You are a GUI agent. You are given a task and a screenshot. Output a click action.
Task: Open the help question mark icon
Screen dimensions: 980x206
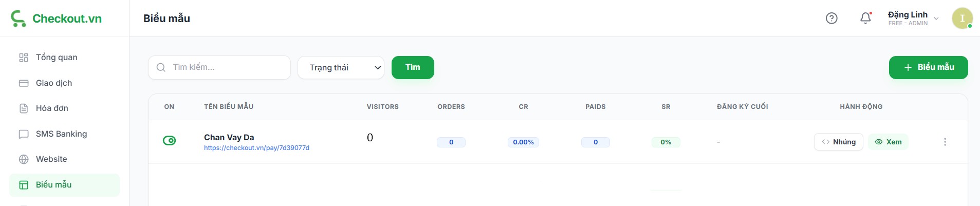click(x=831, y=18)
